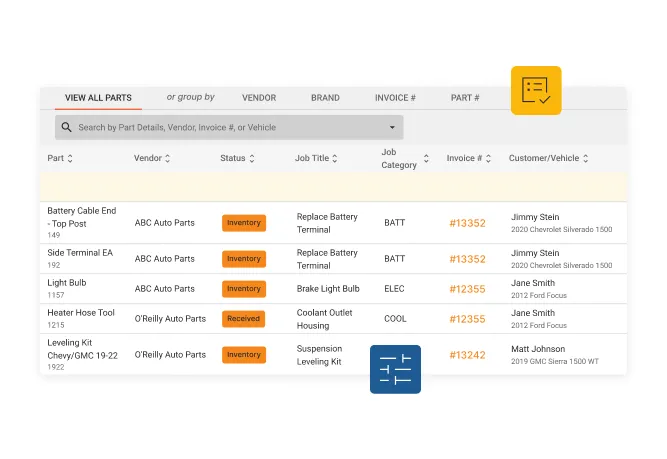Click Received status badge for Heater Hose Tool
The height and width of the screenshot is (459, 667).
pos(243,319)
